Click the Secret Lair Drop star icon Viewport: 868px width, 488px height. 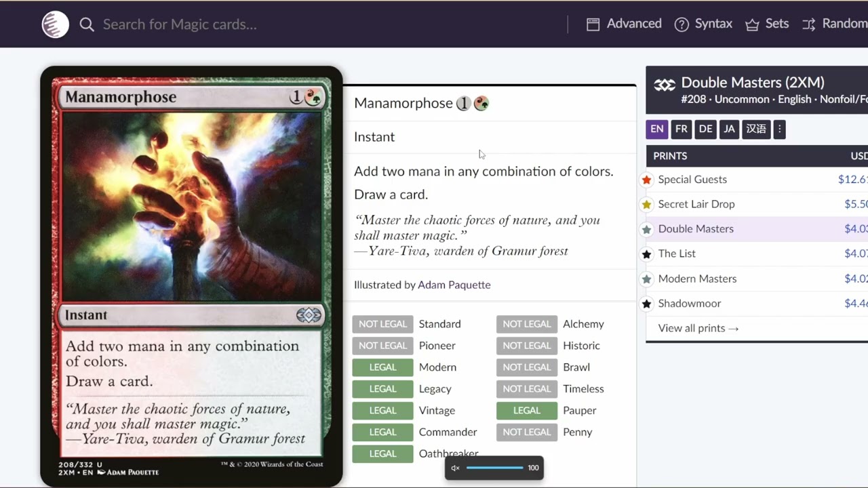pyautogui.click(x=646, y=205)
